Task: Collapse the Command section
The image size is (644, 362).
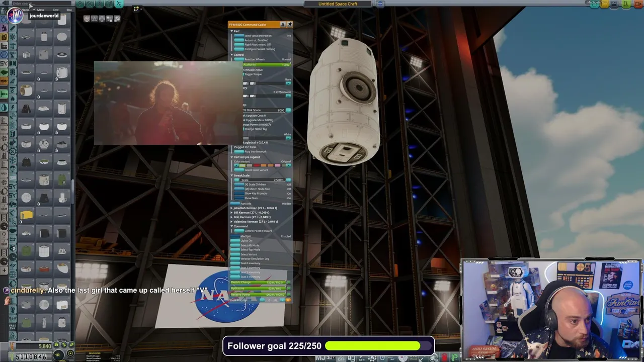Action: [232, 226]
